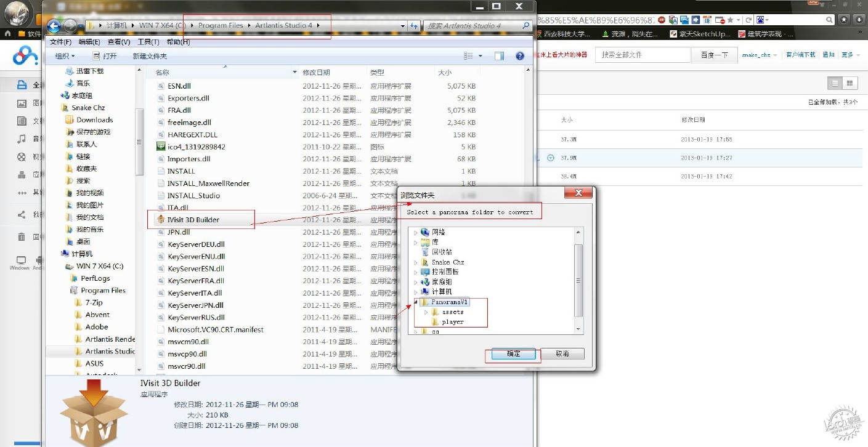Open the 工具(T) menu

(x=148, y=42)
